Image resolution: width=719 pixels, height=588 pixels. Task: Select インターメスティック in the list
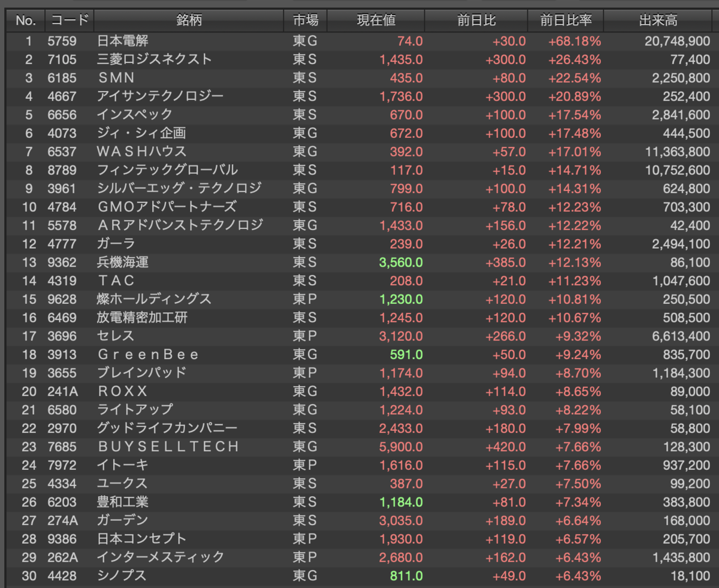pyautogui.click(x=161, y=557)
